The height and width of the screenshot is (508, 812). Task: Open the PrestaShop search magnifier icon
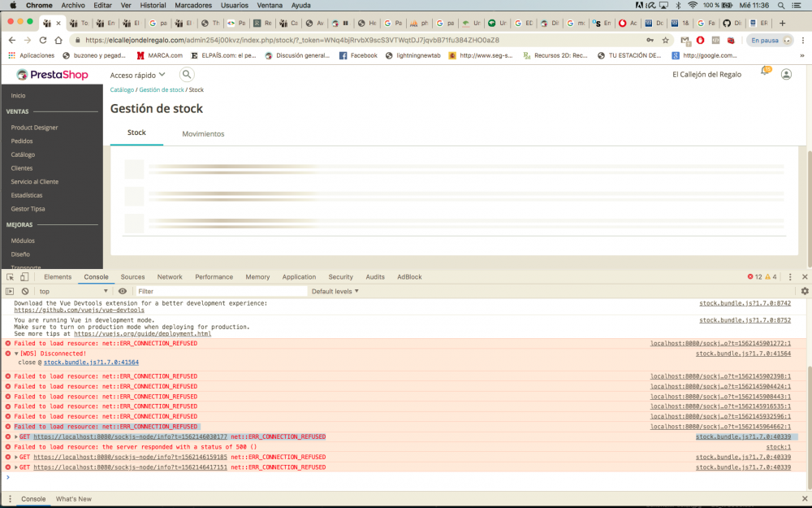[x=187, y=75]
